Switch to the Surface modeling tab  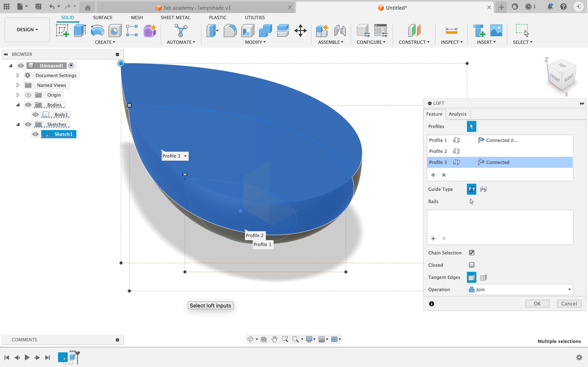(103, 17)
